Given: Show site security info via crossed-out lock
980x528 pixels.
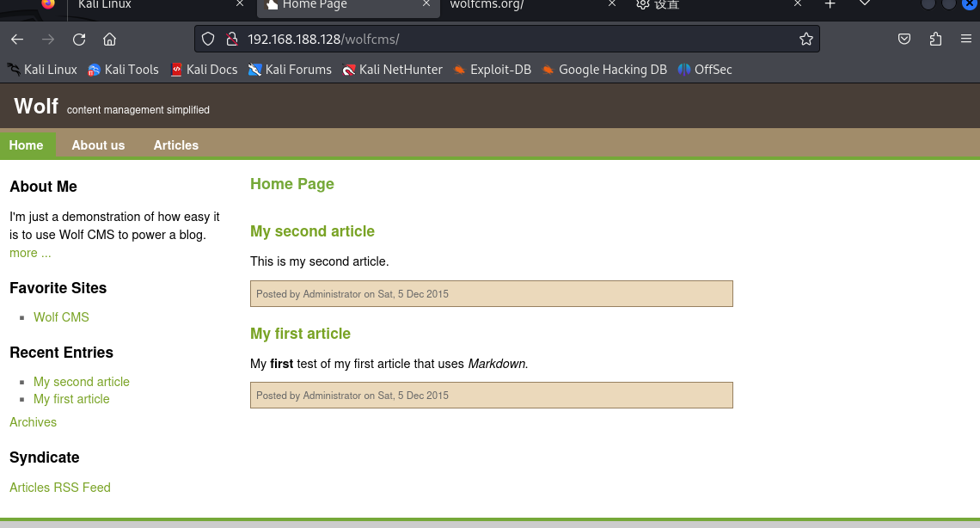Looking at the screenshot, I should click(x=232, y=40).
